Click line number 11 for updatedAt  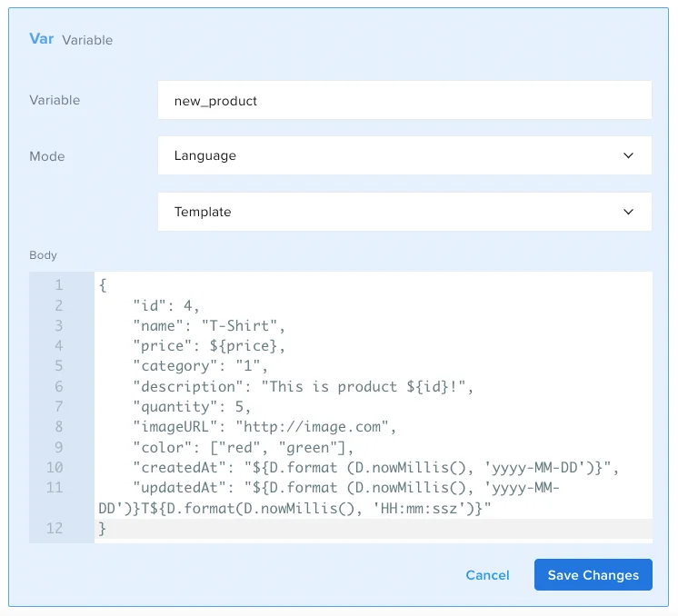pyautogui.click(x=55, y=487)
